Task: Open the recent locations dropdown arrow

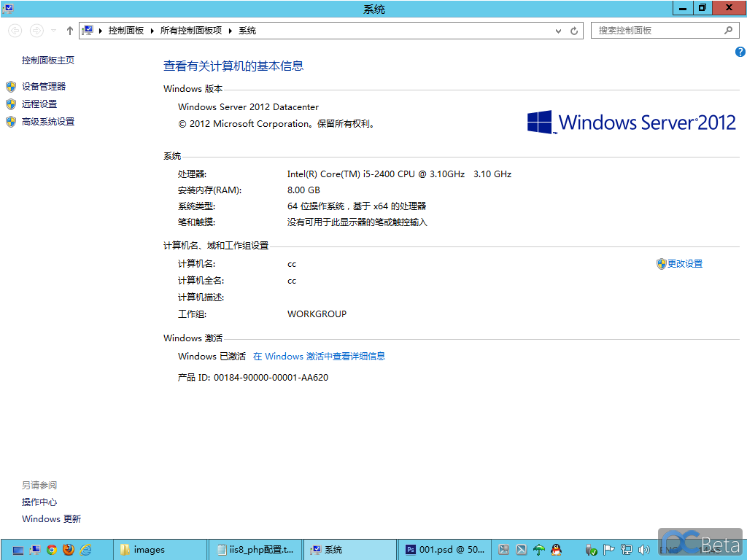Action: coord(54,31)
